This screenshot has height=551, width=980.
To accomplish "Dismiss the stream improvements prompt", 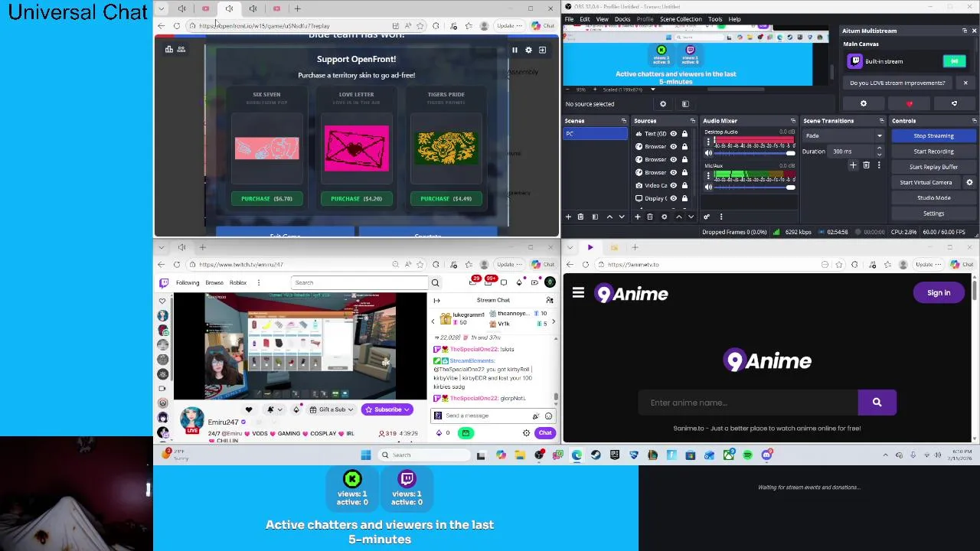I will click(965, 83).
